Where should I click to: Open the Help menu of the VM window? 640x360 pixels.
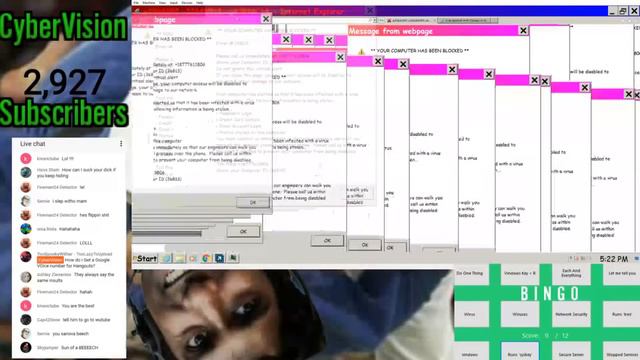pyautogui.click(x=200, y=2)
